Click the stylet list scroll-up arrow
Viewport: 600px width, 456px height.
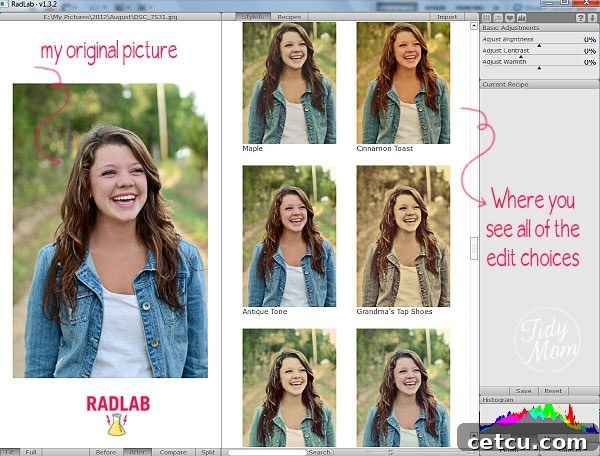(474, 26)
